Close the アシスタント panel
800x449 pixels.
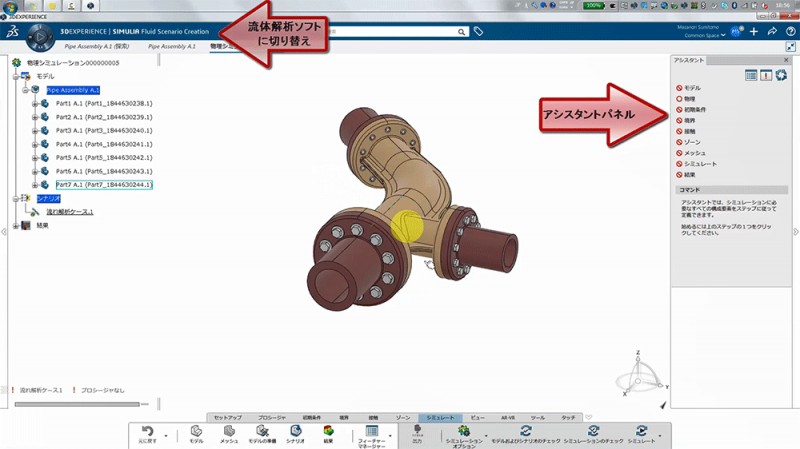point(786,60)
